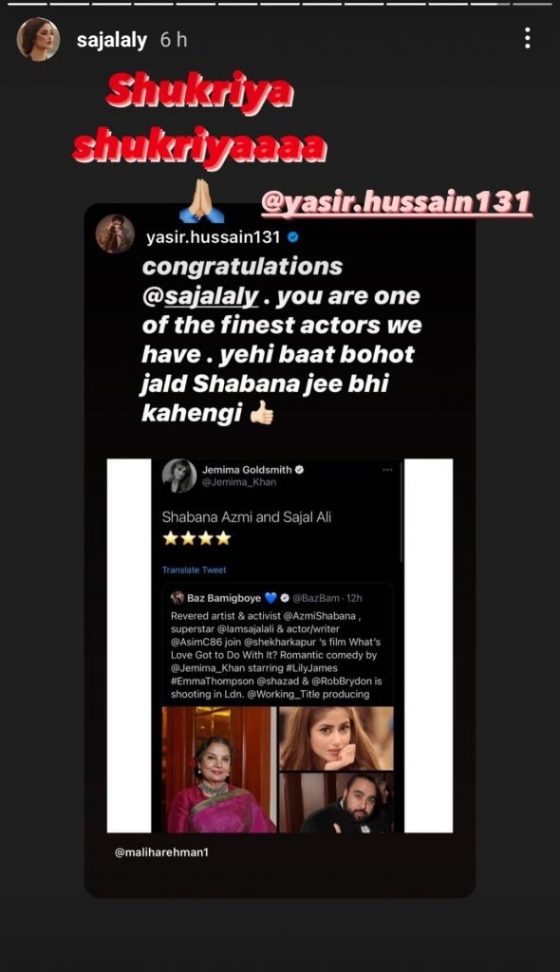Tap the four gold star rating

(196, 538)
